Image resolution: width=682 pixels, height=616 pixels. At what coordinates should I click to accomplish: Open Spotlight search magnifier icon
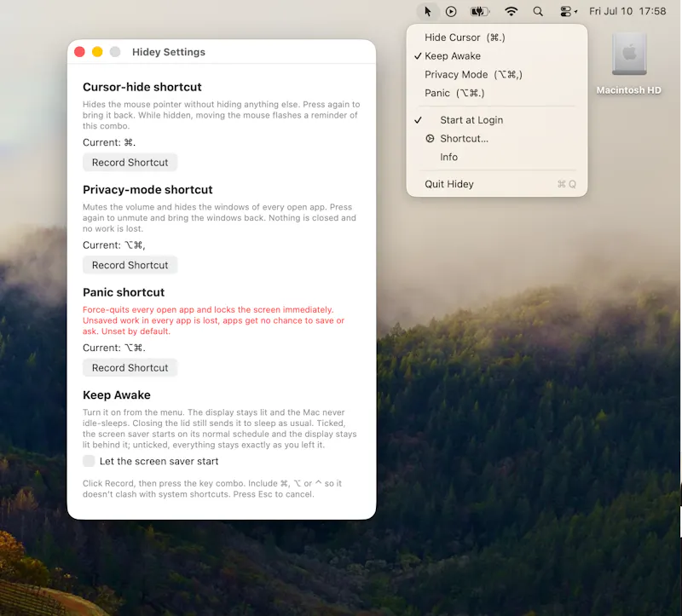coord(538,11)
